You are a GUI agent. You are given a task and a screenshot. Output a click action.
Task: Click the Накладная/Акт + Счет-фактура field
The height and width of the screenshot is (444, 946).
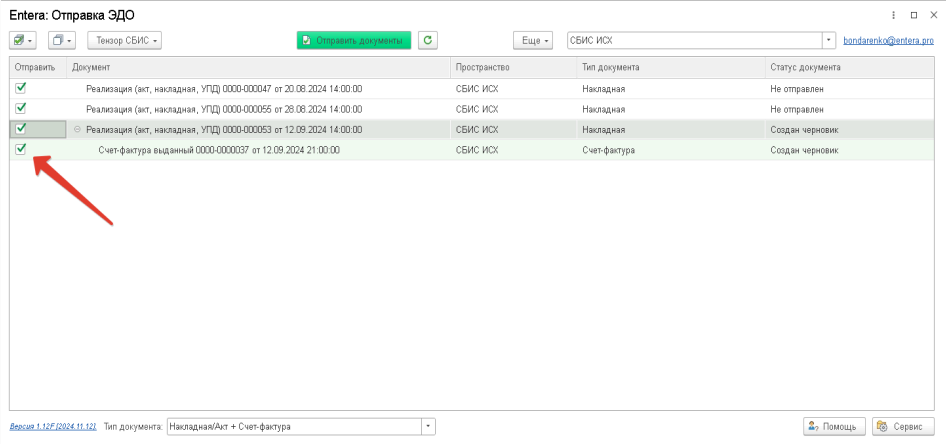tap(294, 427)
